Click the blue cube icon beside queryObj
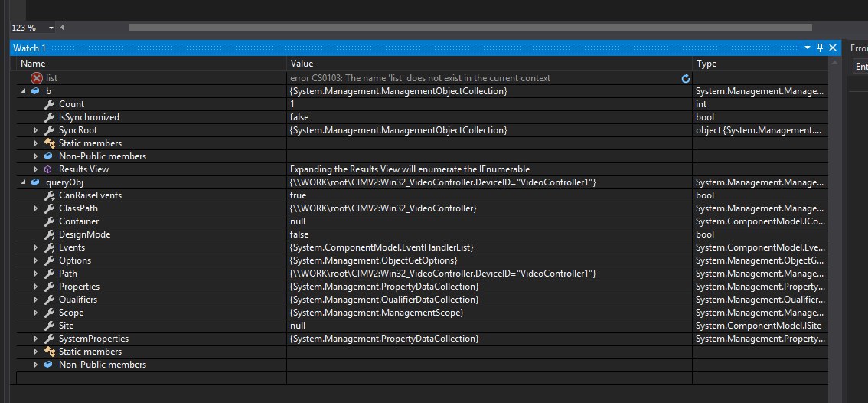The height and width of the screenshot is (403, 868). [x=36, y=182]
